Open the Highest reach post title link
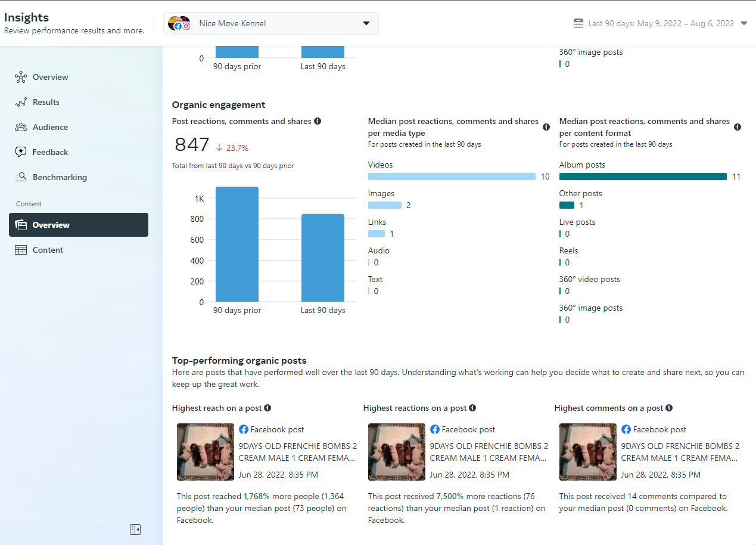Image resolution: width=756 pixels, height=545 pixels. [x=298, y=452]
